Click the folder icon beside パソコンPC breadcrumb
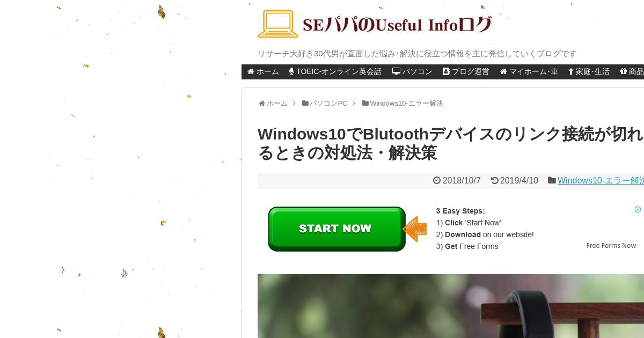The height and width of the screenshot is (338, 644). (x=305, y=103)
